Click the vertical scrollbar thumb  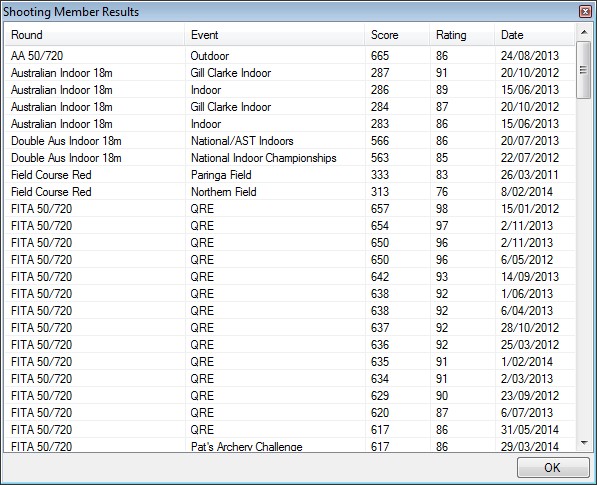tap(584, 70)
